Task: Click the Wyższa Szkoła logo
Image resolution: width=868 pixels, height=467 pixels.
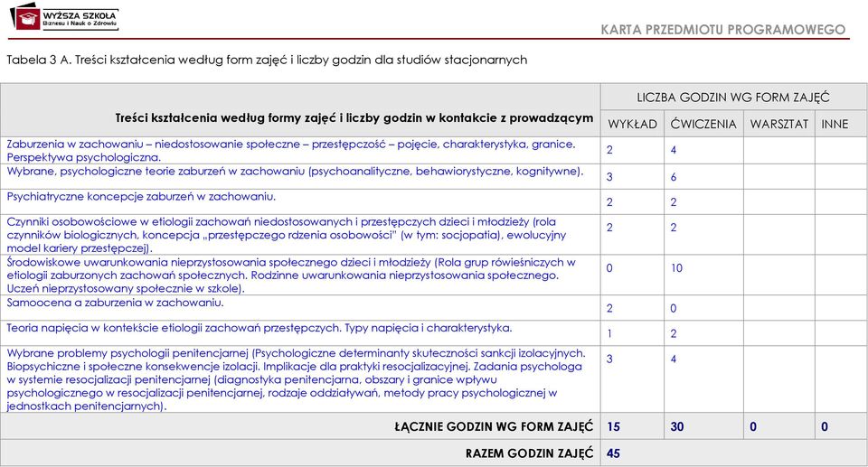Action: point(64,18)
